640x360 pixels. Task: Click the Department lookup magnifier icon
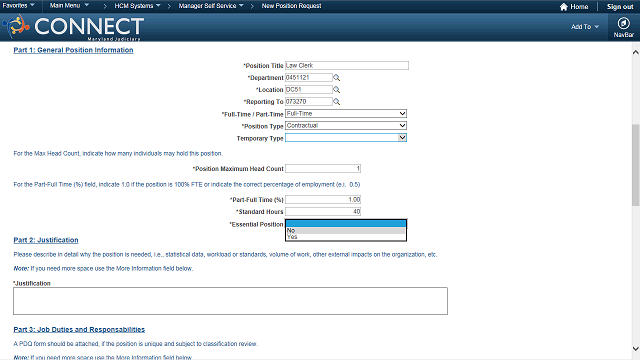336,78
